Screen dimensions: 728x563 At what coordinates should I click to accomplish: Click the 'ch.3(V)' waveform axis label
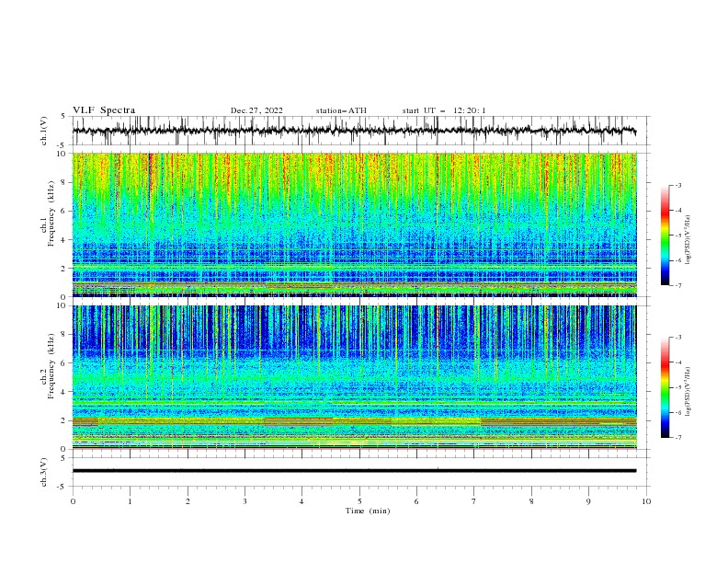click(44, 472)
